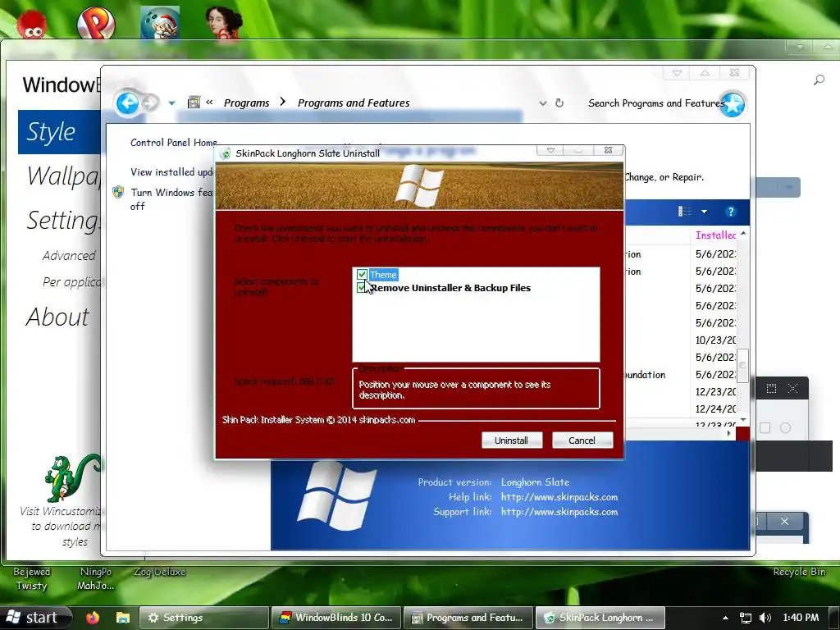Toggle the Theme component checkbox
This screenshot has width=840, height=630.
tap(362, 275)
